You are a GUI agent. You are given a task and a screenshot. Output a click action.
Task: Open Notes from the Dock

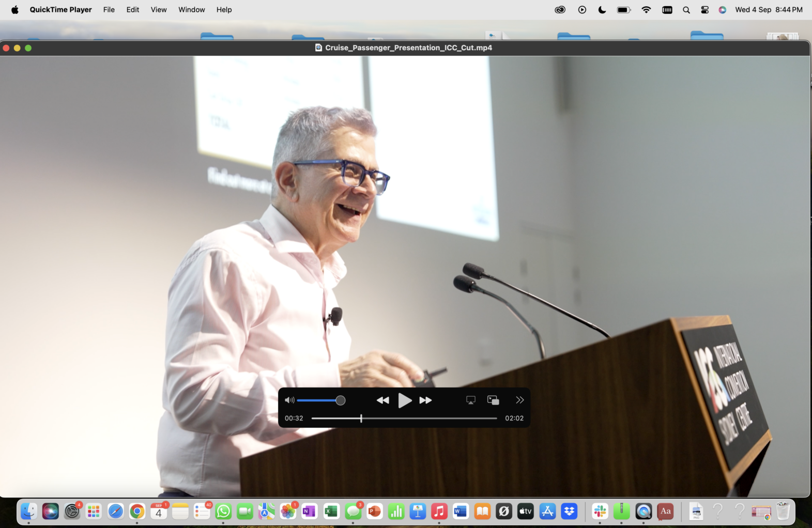(180, 511)
